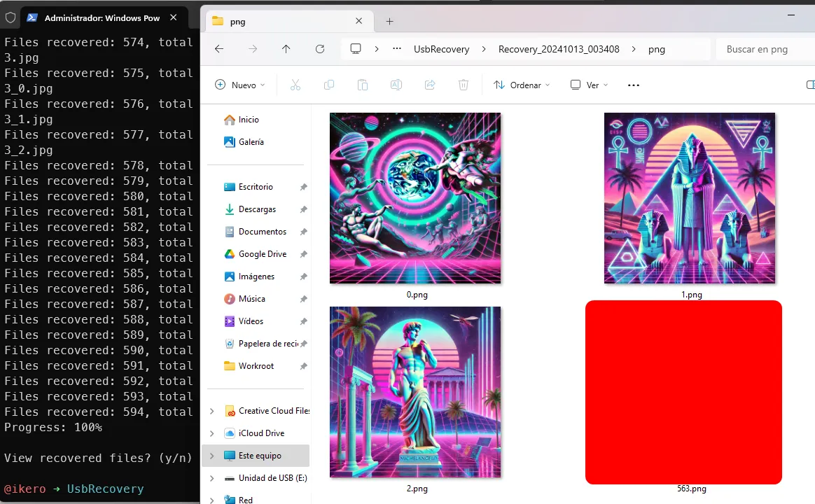Select the 2.png statue thumbnail

coord(415,392)
